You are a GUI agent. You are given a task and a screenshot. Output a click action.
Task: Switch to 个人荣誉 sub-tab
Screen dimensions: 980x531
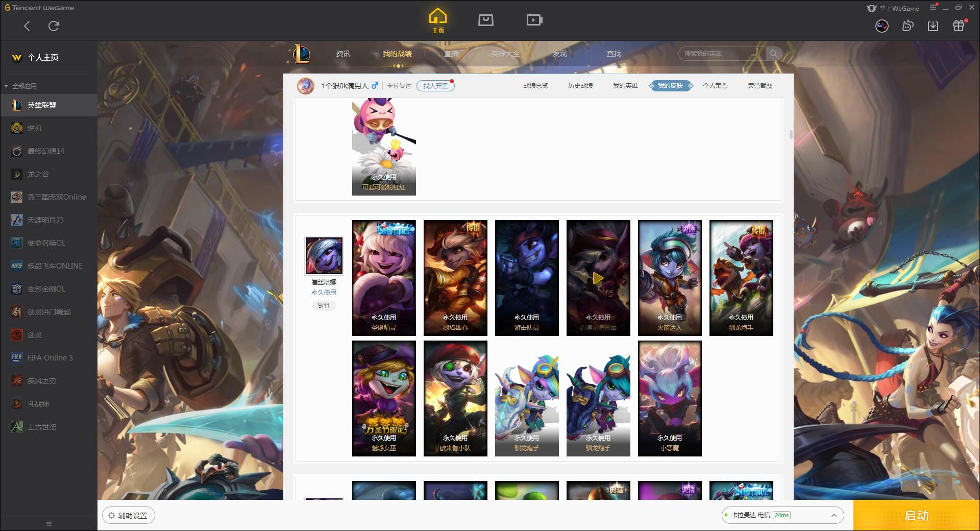click(715, 86)
